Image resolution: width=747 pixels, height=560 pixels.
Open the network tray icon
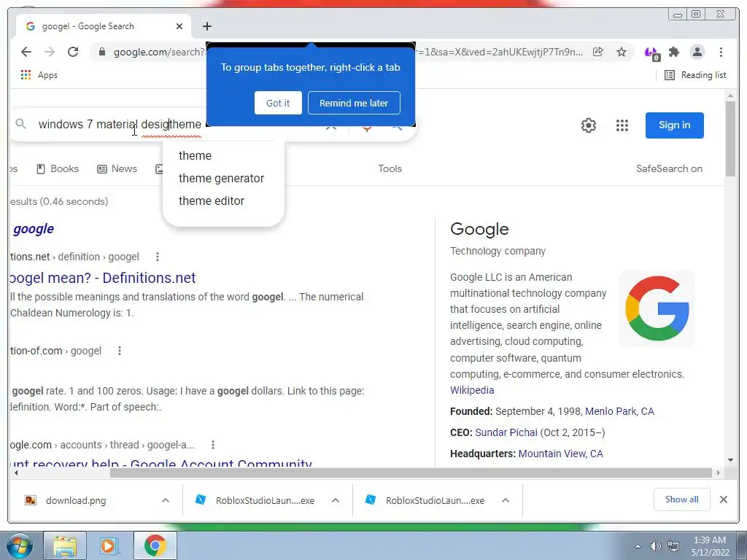[x=673, y=546]
